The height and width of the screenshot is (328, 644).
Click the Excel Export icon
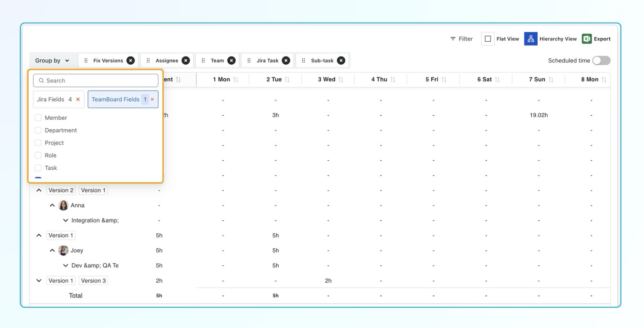(x=587, y=39)
